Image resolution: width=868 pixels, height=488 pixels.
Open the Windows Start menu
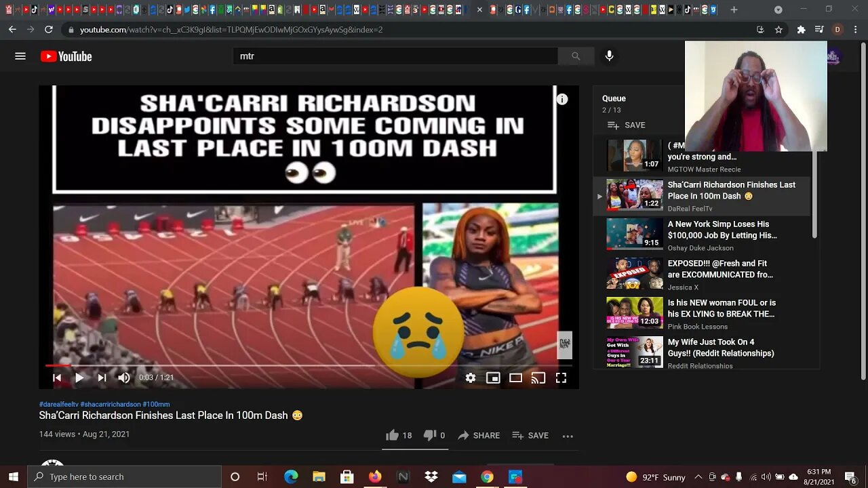14,476
